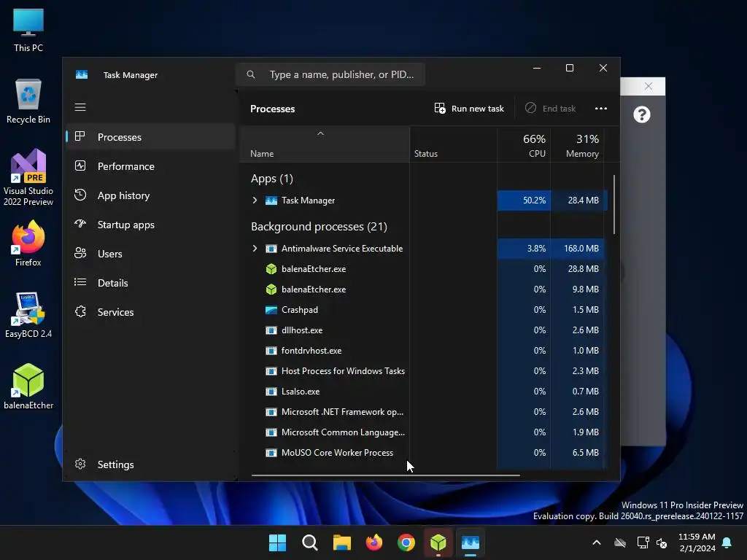Open the clock showing 11:59 AM
Screen dimensions: 747x560
pos(697,542)
